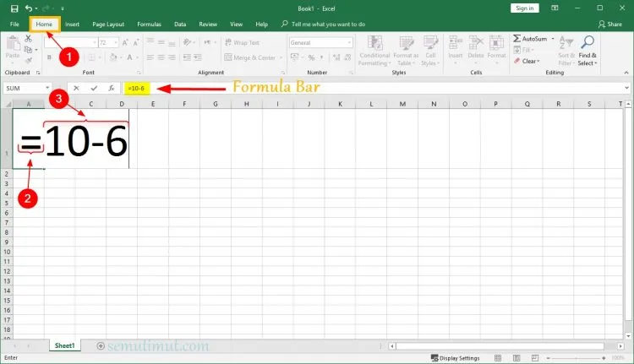Click the Cancel X icon in formula bar

pos(76,88)
